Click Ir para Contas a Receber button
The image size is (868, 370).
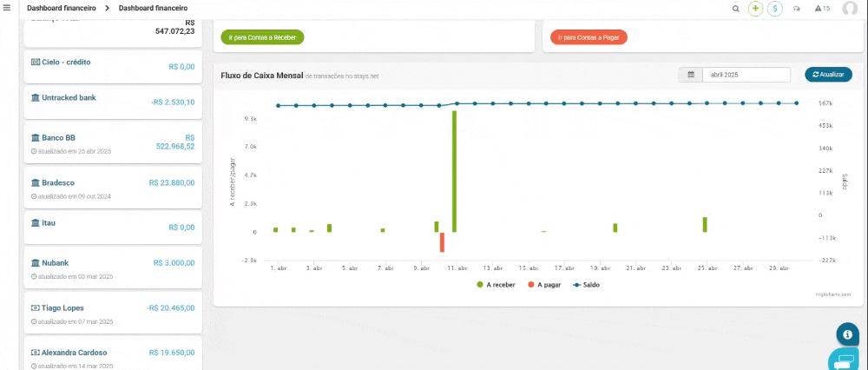click(x=262, y=37)
